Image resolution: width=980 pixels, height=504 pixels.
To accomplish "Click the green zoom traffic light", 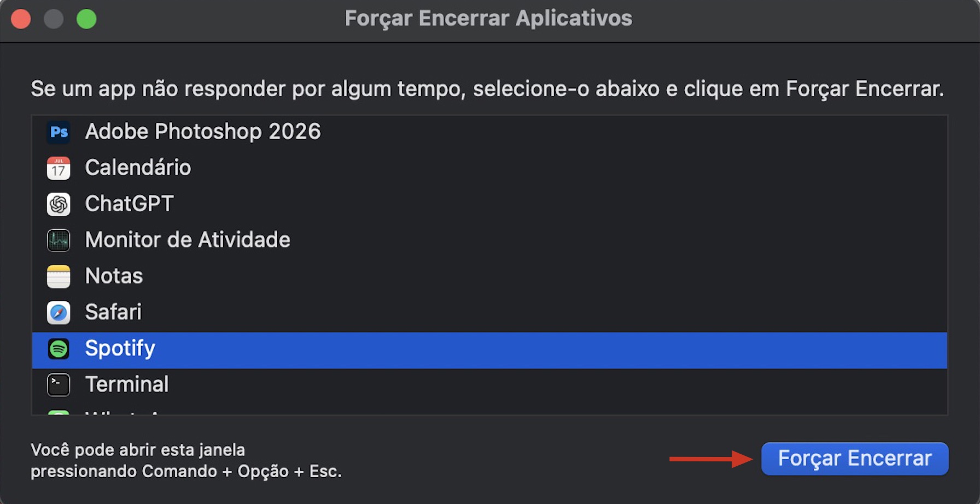I will point(86,18).
